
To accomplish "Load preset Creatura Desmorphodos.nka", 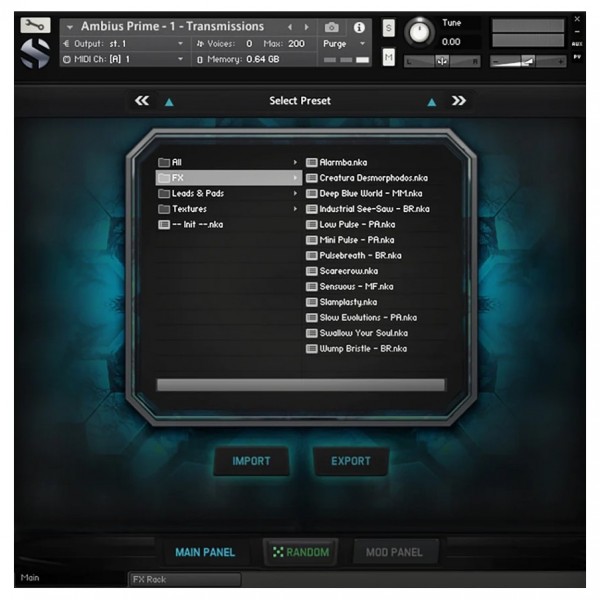I will click(x=373, y=178).
